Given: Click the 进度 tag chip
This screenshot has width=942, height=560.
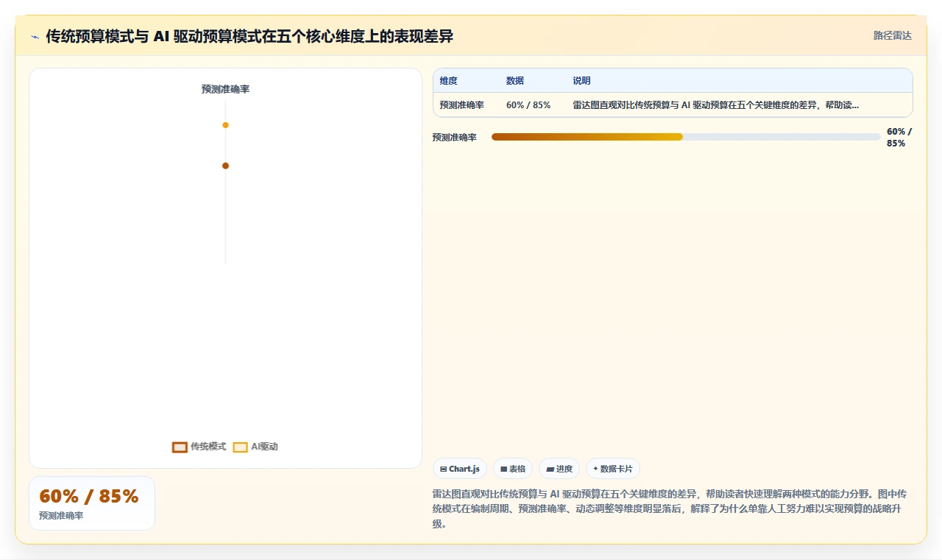Looking at the screenshot, I should pos(559,469).
